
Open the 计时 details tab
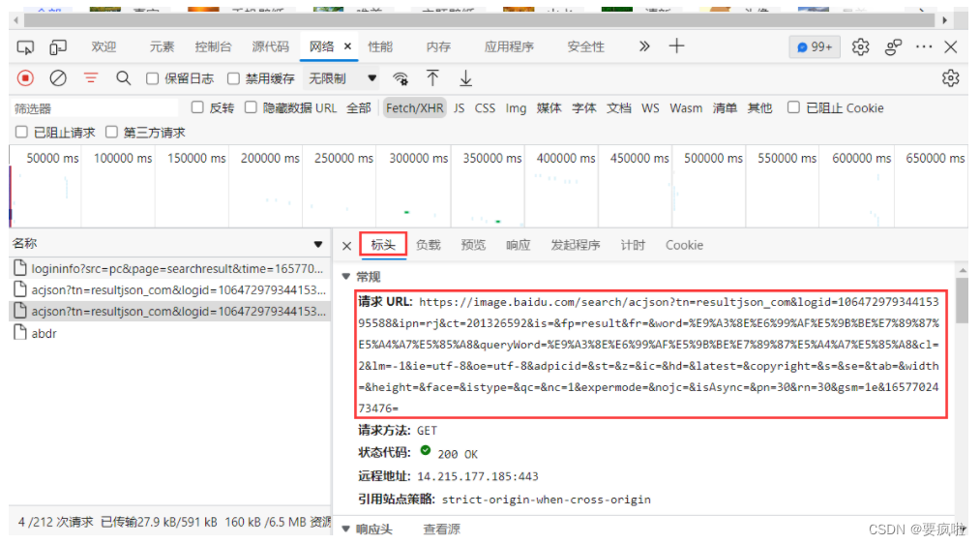pos(633,245)
